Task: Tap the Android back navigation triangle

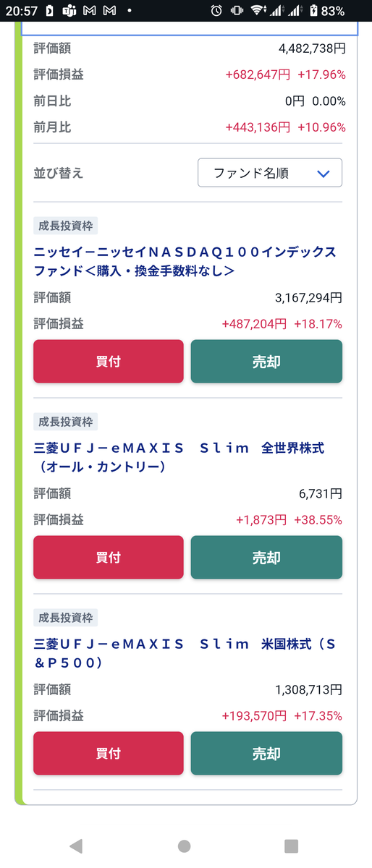Action: click(76, 846)
